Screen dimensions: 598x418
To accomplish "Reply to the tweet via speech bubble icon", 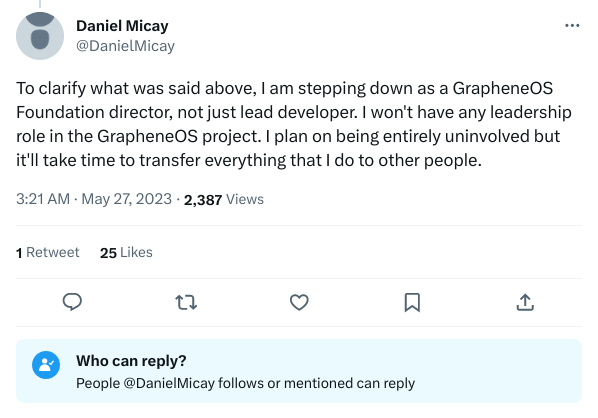I will point(72,302).
